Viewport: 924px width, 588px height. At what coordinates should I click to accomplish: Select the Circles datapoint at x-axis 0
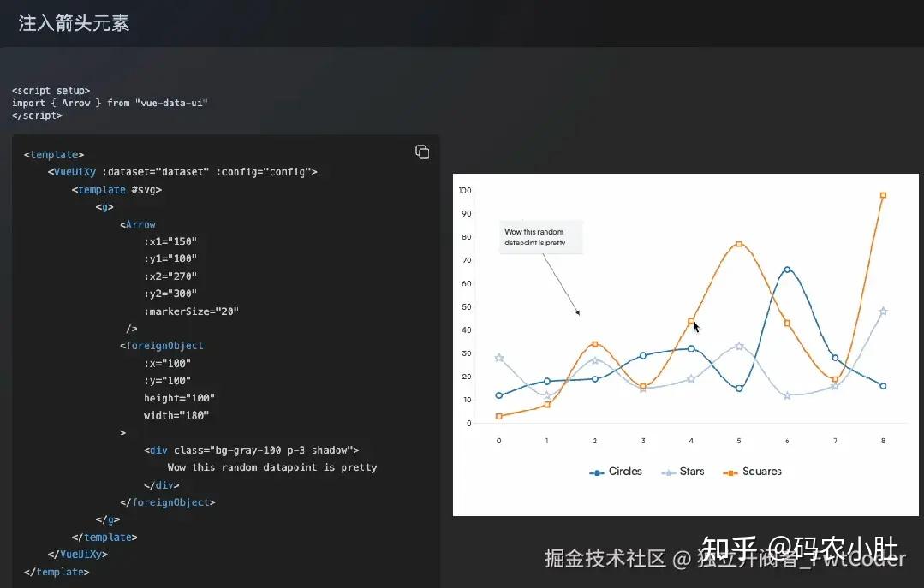point(499,395)
